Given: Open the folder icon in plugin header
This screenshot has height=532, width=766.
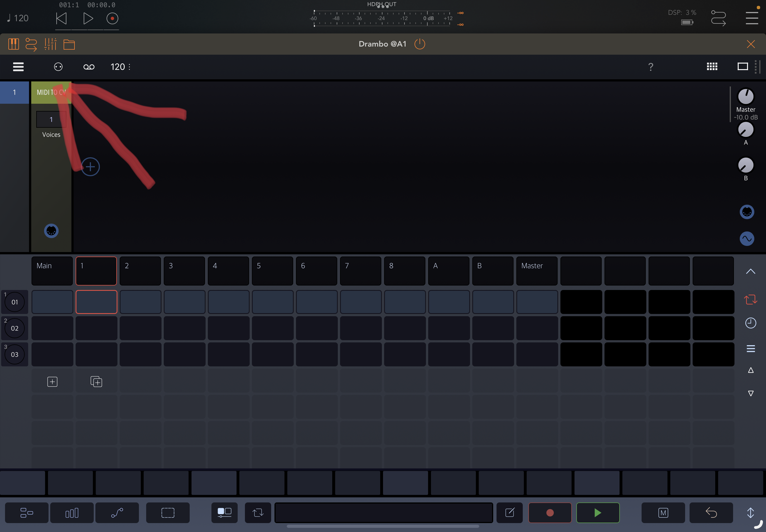Looking at the screenshot, I should pyautogui.click(x=69, y=44).
